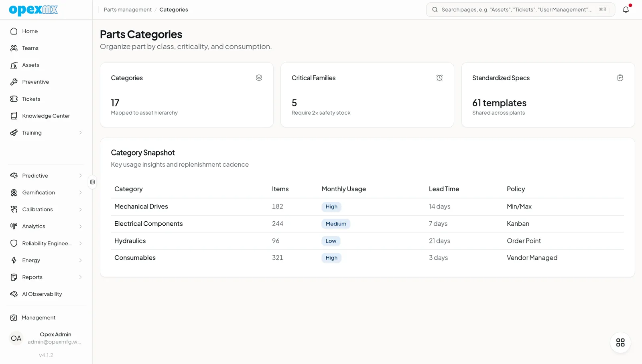Click the Categories card layers icon
This screenshot has height=364, width=642.
pos(259,78)
